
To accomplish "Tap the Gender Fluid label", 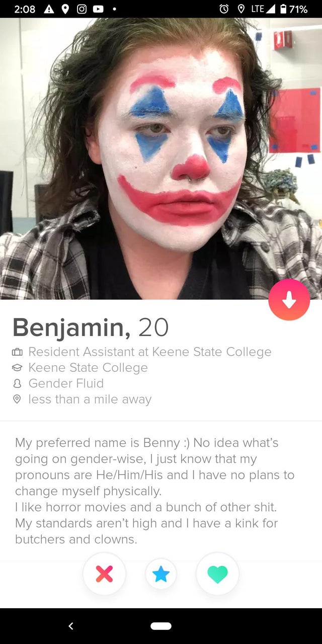I will coord(66,383).
